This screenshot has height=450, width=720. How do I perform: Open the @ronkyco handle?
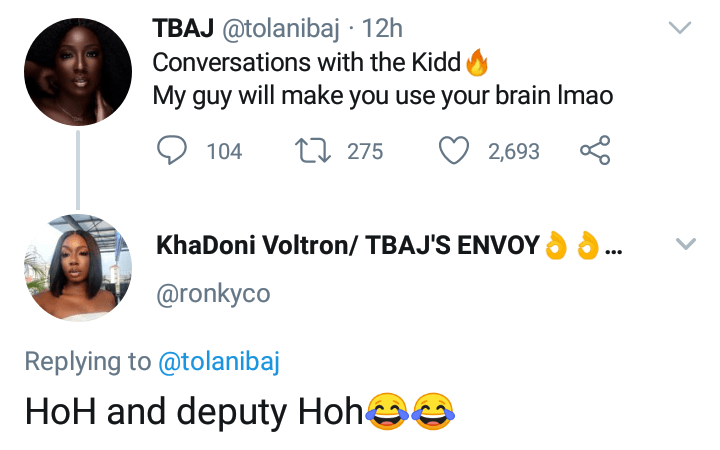tap(213, 294)
